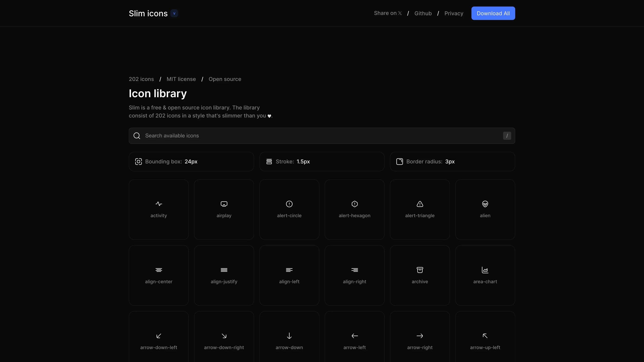Click the Download All button
Image resolution: width=644 pixels, height=362 pixels.
pos(493,13)
